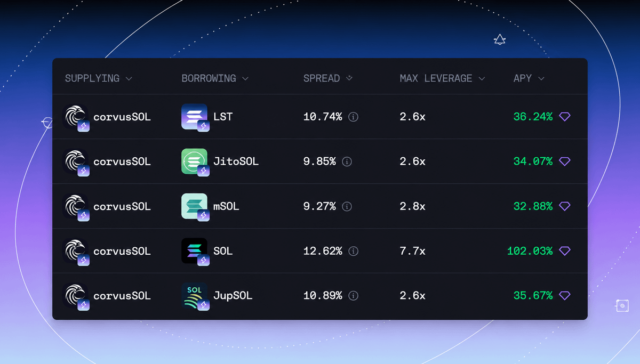Click diamond icon beside 34.07% APY
The width and height of the screenshot is (640, 364).
565,161
